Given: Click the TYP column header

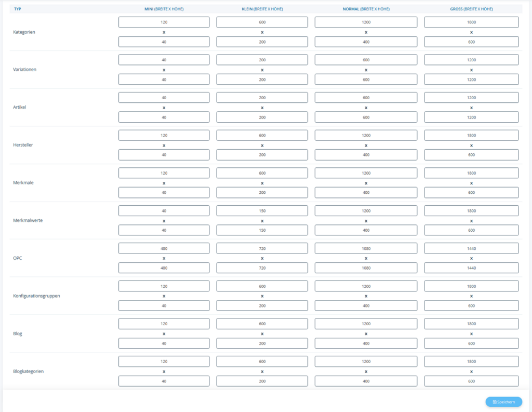Looking at the screenshot, I should coord(18,9).
